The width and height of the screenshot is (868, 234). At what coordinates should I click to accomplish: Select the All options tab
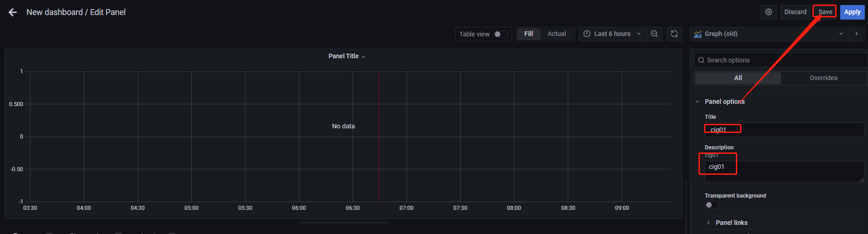(x=738, y=78)
